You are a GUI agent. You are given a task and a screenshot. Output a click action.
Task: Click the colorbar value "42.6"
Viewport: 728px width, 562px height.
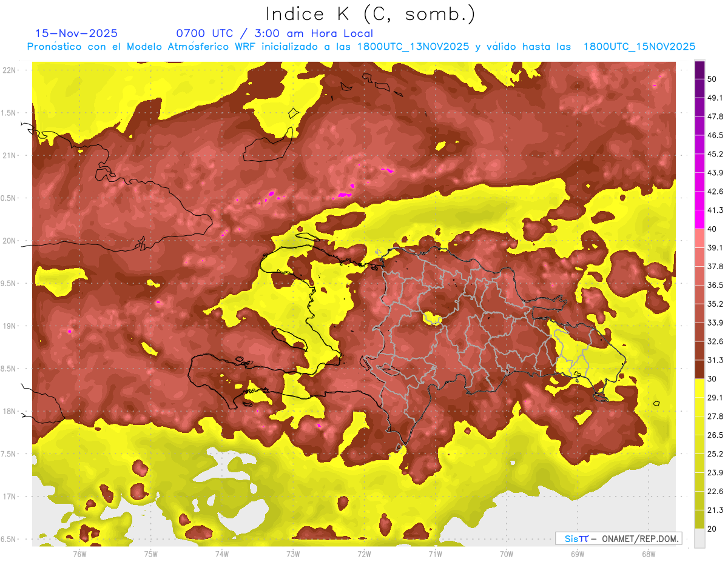click(x=715, y=192)
